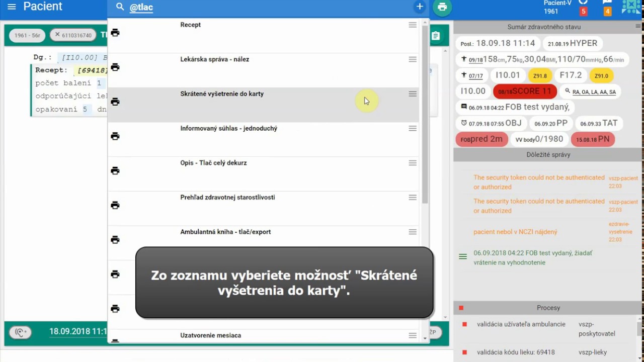The height and width of the screenshot is (362, 644).
Task: Open options handle for Uzatvorenie mesiaca row
Action: (413, 335)
